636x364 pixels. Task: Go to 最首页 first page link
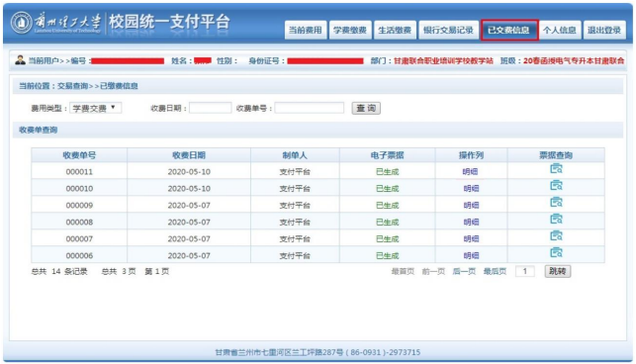[x=403, y=271]
